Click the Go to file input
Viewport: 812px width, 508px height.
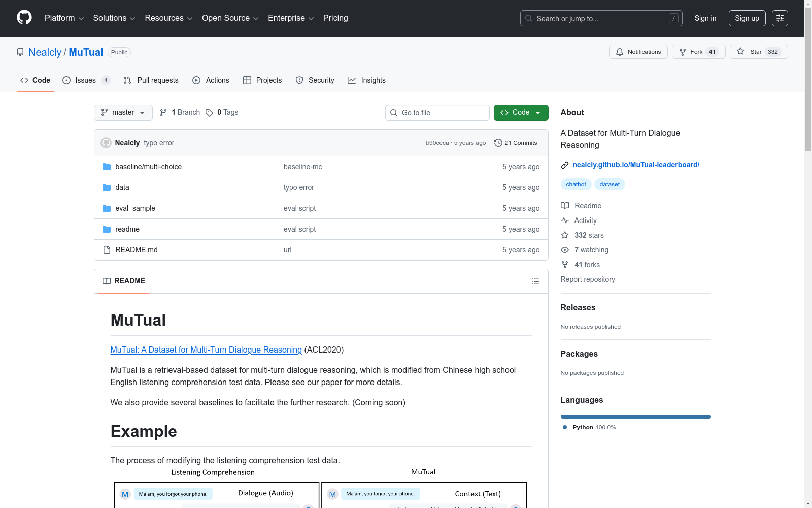coord(437,113)
